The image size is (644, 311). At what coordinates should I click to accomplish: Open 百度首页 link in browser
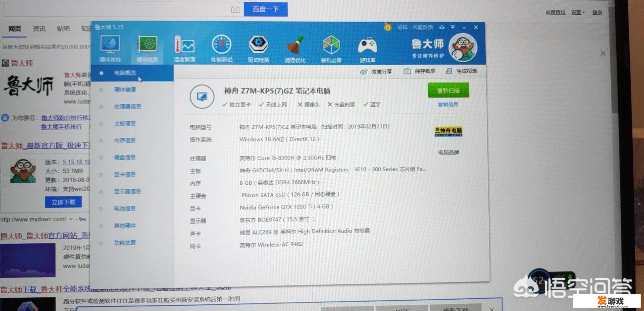555,12
